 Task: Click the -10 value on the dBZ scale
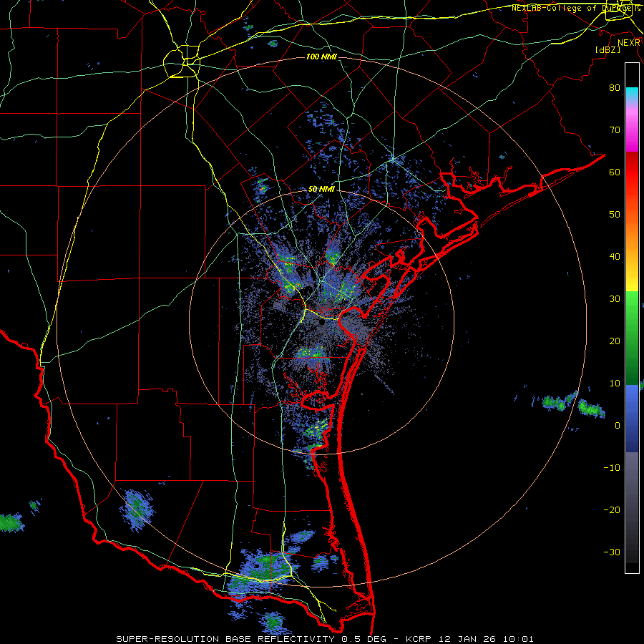tap(612, 468)
